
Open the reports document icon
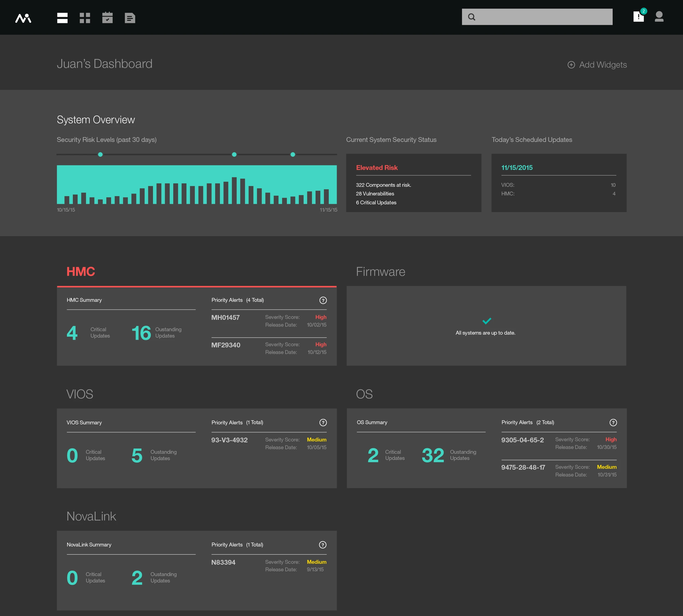pos(129,18)
